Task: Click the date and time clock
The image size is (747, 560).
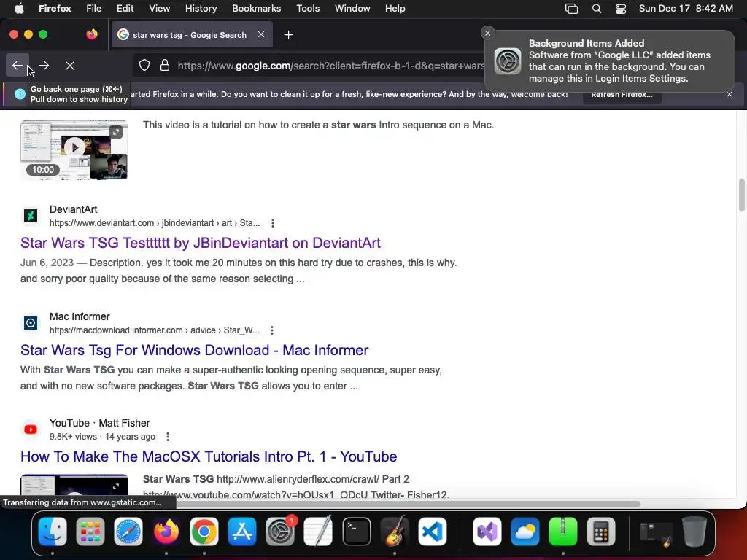Action: click(686, 8)
